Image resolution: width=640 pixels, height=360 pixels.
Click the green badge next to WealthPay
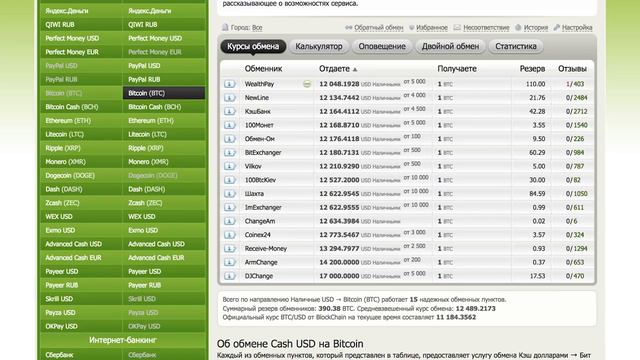[307, 84]
